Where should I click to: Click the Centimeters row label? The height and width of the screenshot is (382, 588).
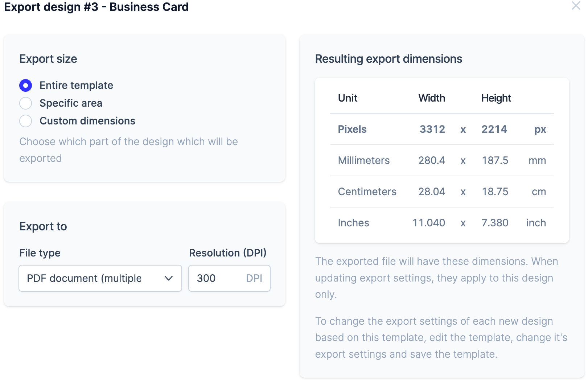pos(367,192)
